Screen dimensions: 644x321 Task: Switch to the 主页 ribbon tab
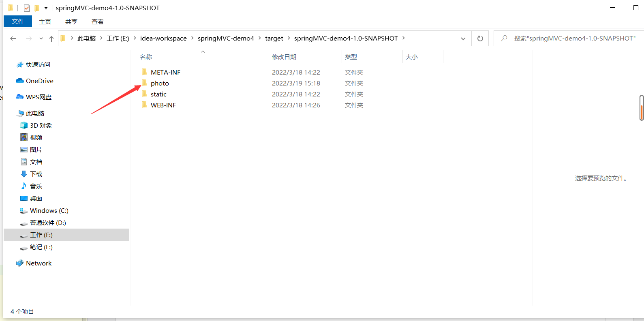point(45,21)
